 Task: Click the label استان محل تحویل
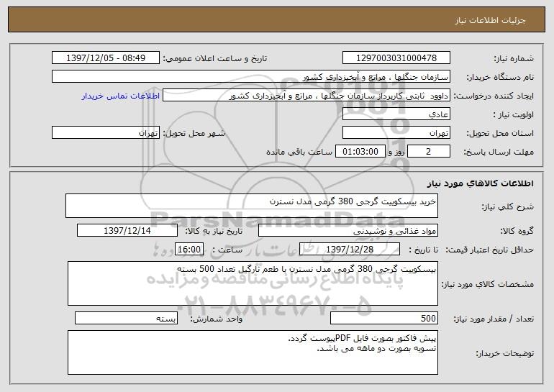coord(500,133)
